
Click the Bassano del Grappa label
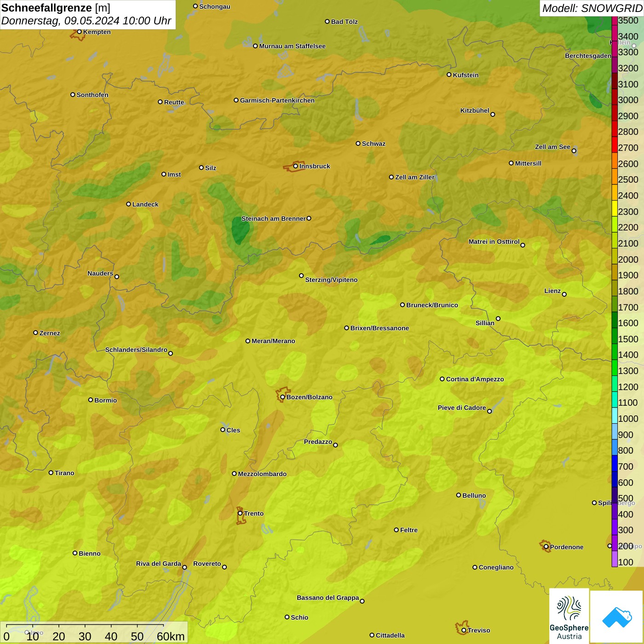tap(328, 598)
